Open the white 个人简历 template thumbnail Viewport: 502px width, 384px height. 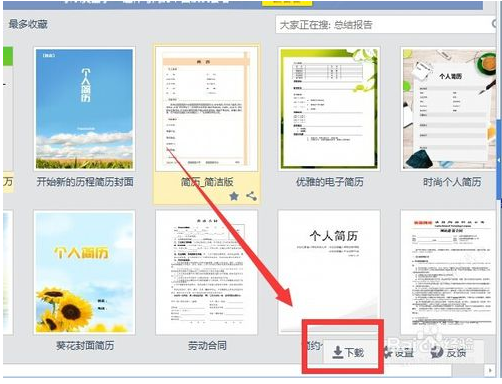tap(329, 272)
